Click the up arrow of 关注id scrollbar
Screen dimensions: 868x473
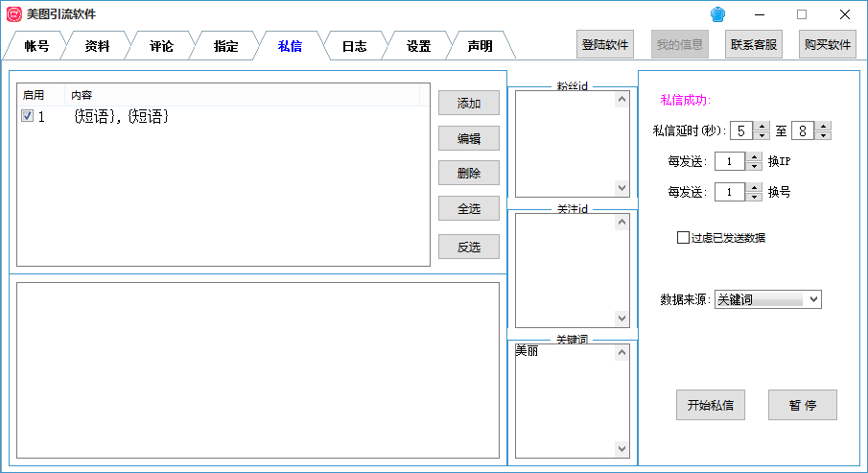[x=622, y=222]
